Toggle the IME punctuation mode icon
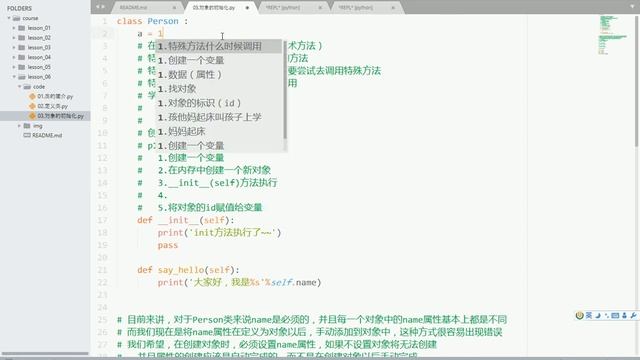640x360 pixels. point(607,316)
